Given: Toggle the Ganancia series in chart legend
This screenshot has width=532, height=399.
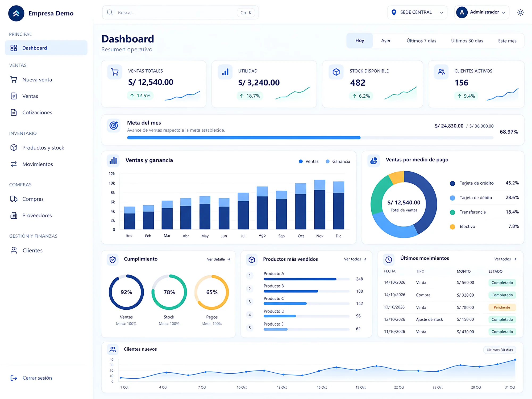Looking at the screenshot, I should click(x=338, y=161).
